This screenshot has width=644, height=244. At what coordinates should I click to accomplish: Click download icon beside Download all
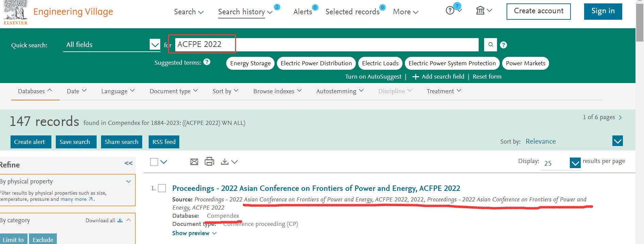pyautogui.click(x=120, y=220)
